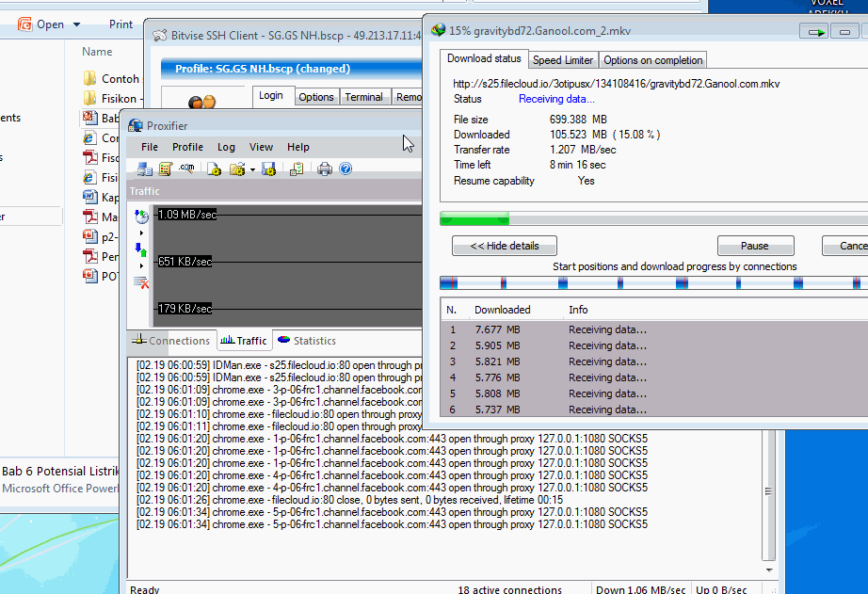Open the File menu in Proxifier
The image size is (868, 594).
coord(150,147)
